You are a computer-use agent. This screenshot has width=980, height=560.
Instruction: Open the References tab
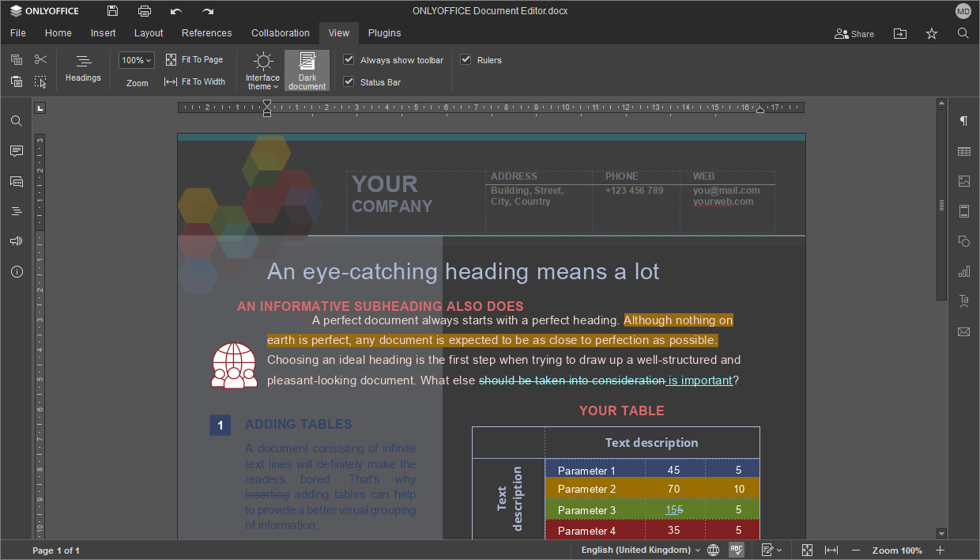coord(206,33)
